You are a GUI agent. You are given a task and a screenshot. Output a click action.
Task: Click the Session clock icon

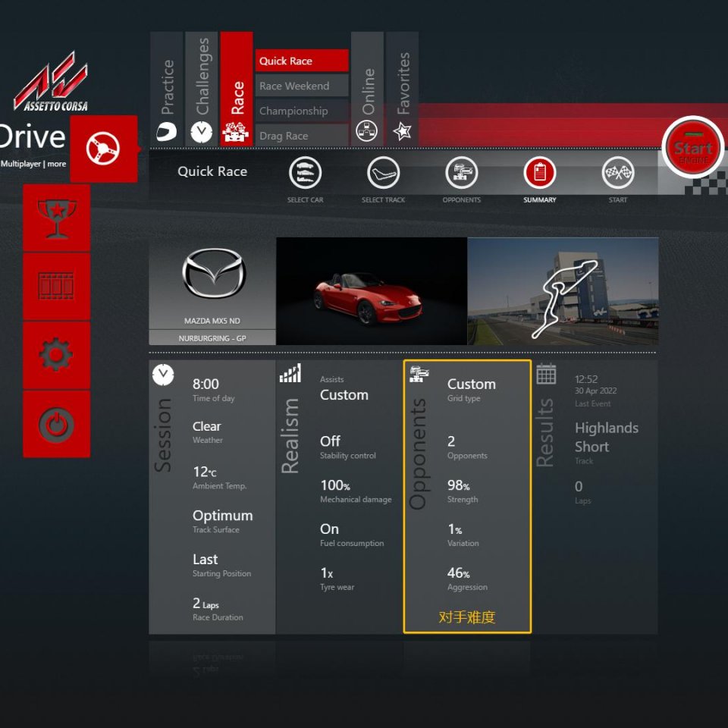(163, 374)
